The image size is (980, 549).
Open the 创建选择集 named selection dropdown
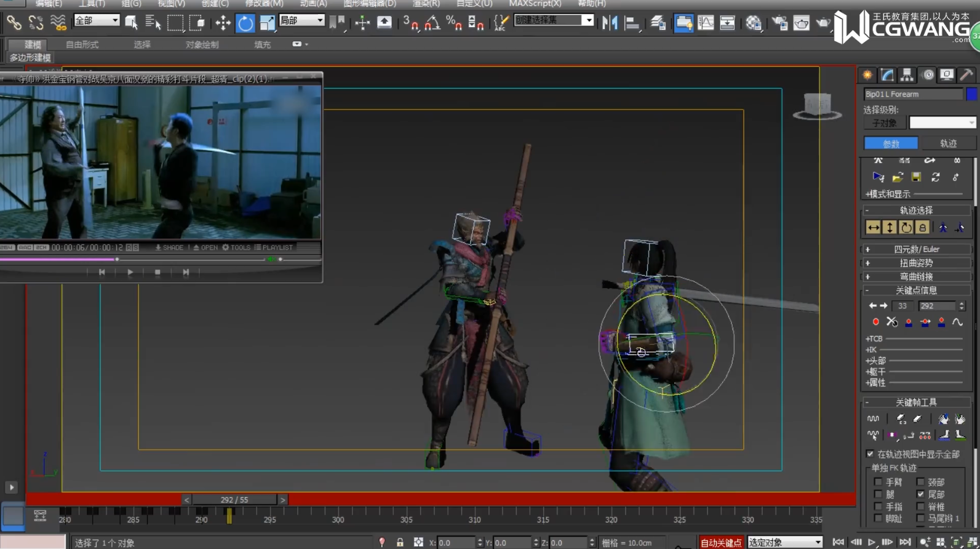tap(554, 20)
